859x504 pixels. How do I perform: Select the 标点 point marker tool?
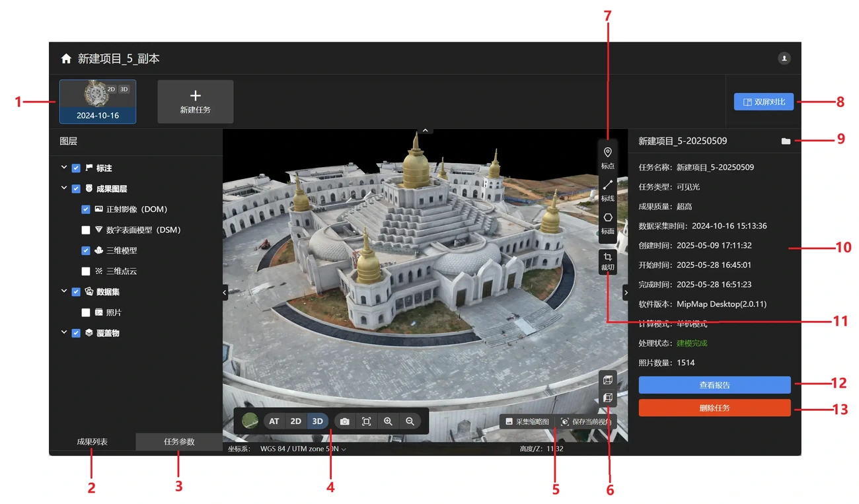tap(607, 157)
